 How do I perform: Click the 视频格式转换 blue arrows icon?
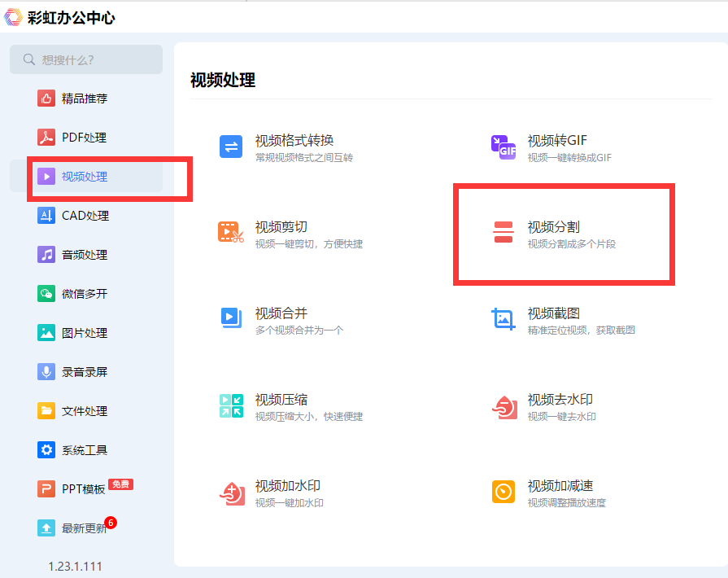click(231, 147)
